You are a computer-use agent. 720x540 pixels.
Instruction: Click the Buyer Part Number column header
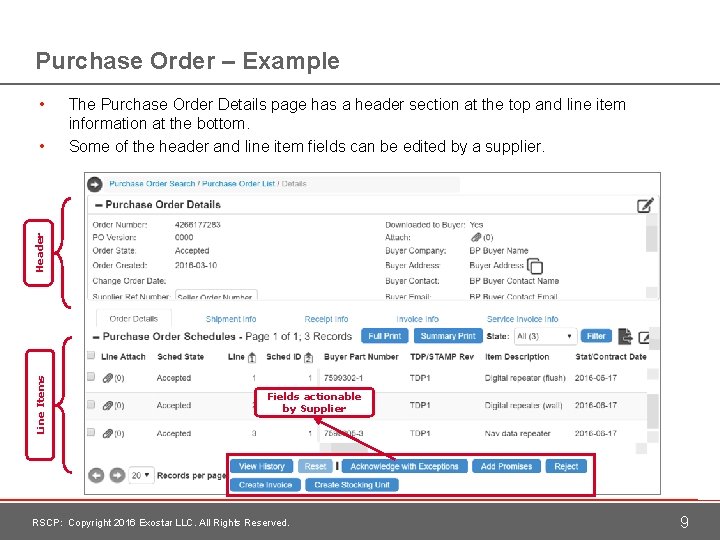361,357
